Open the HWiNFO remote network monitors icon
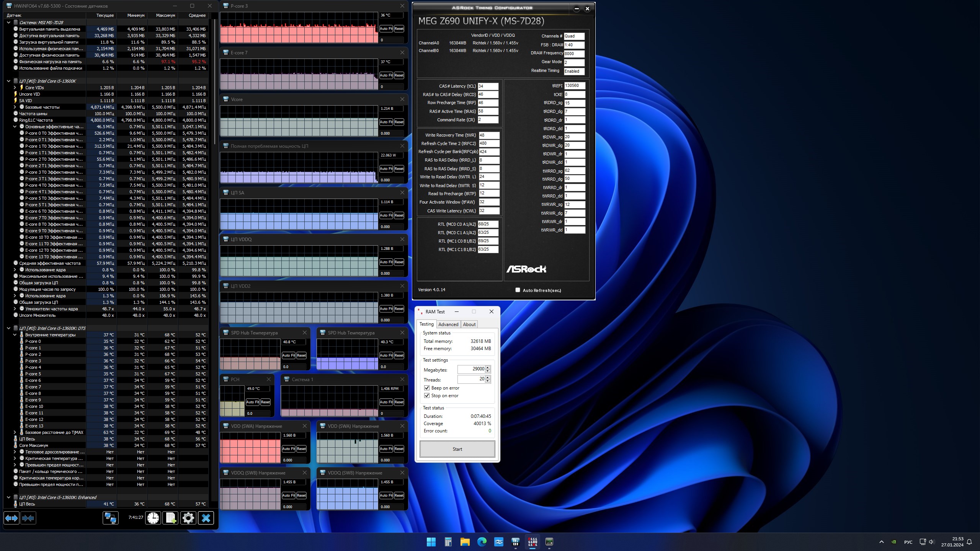 click(x=110, y=518)
